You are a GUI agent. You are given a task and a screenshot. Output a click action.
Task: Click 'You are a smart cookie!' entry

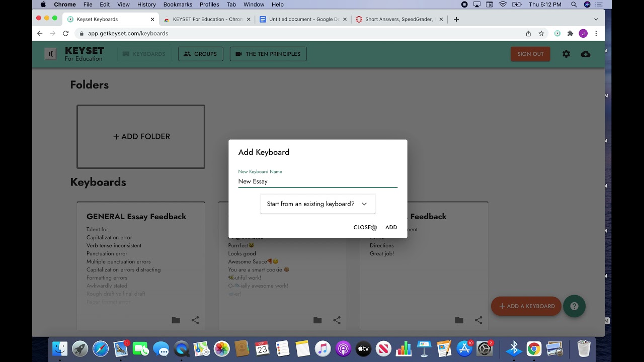coord(259,269)
